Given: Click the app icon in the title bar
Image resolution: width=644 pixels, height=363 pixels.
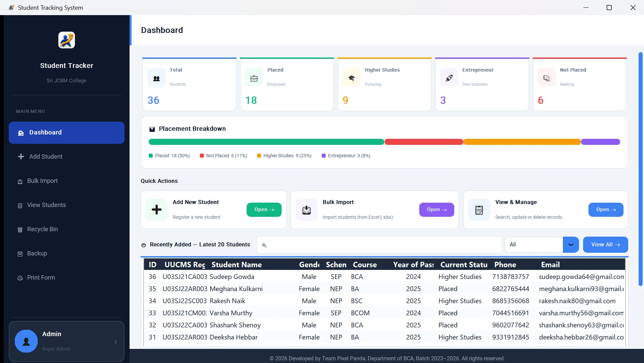Looking at the screenshot, I should 11,7.
